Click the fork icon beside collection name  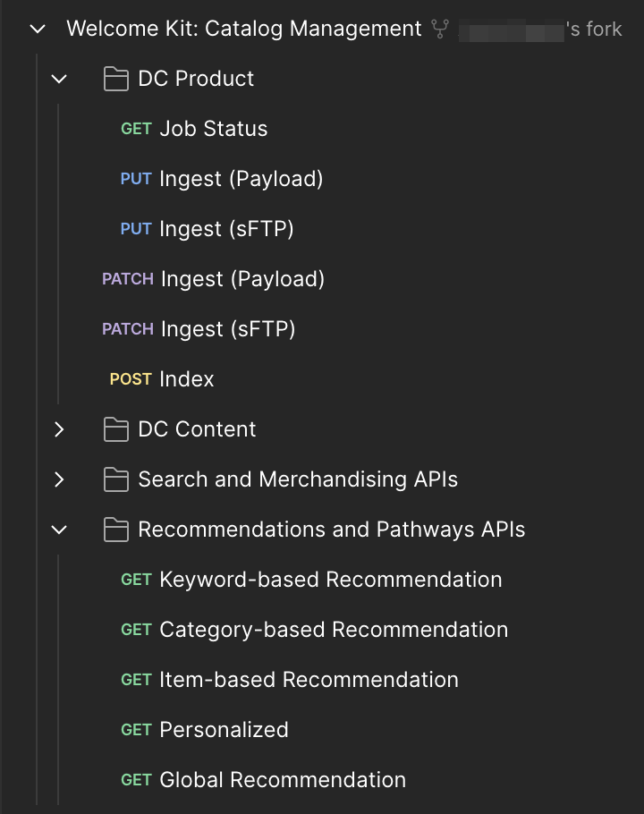pos(440,29)
